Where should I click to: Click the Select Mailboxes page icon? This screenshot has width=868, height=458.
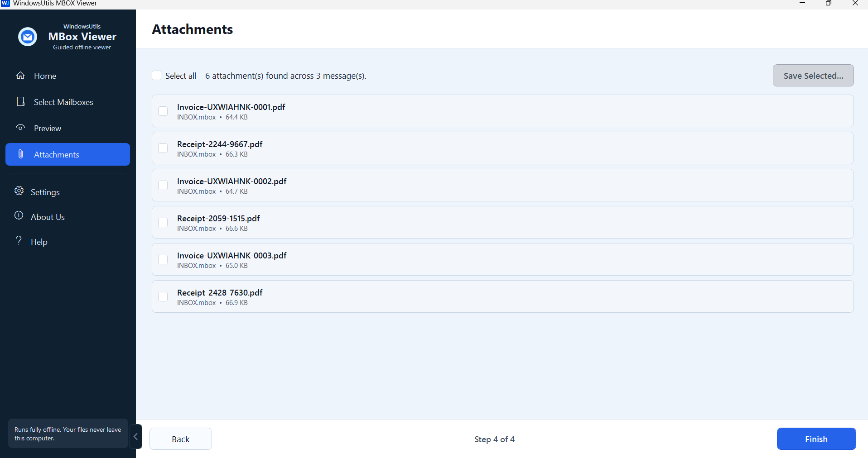20,101
